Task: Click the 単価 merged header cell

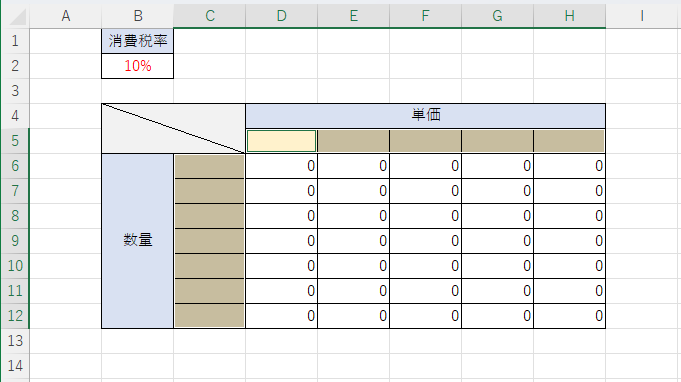Action: (426, 116)
